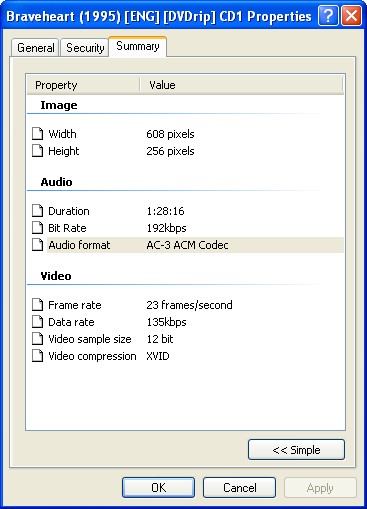Select the Video compression row icon
Image resolution: width=367 pixels, height=509 pixels.
[x=37, y=356]
